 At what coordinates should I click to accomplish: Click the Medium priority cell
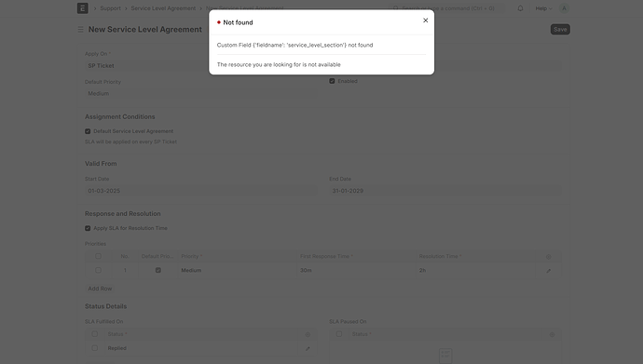pos(238,270)
